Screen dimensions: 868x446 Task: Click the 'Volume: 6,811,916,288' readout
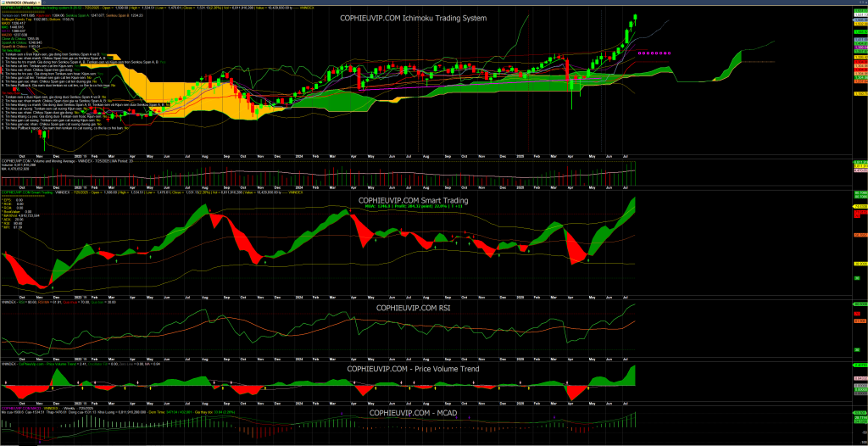point(19,165)
